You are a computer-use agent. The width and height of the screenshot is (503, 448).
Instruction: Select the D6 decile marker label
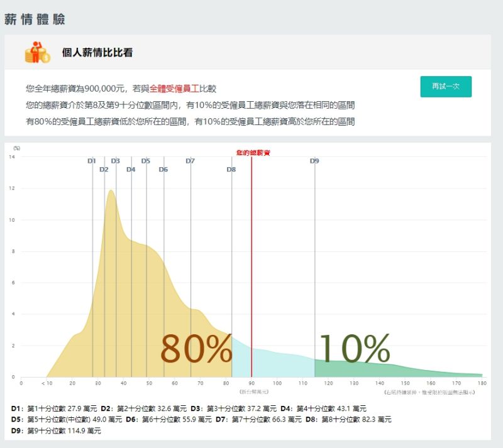(163, 169)
